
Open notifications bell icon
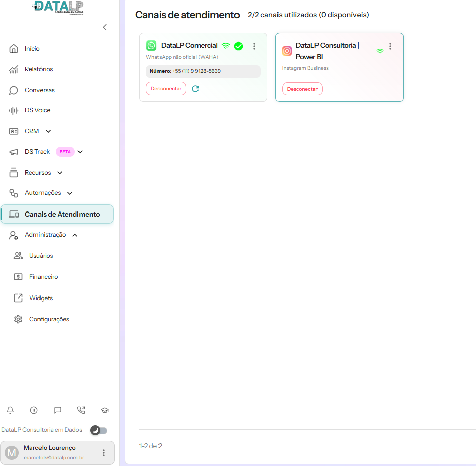(x=10, y=410)
